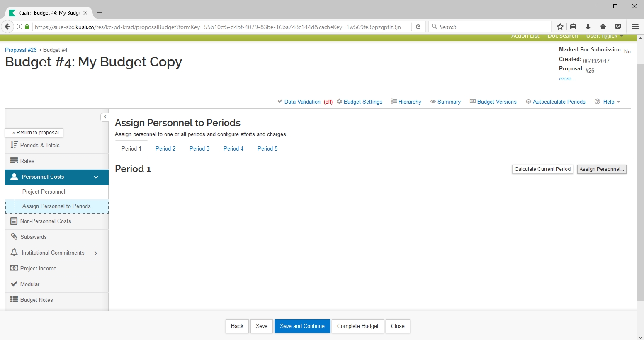
Task: Click the Budget Notes list icon
Action: (x=14, y=300)
